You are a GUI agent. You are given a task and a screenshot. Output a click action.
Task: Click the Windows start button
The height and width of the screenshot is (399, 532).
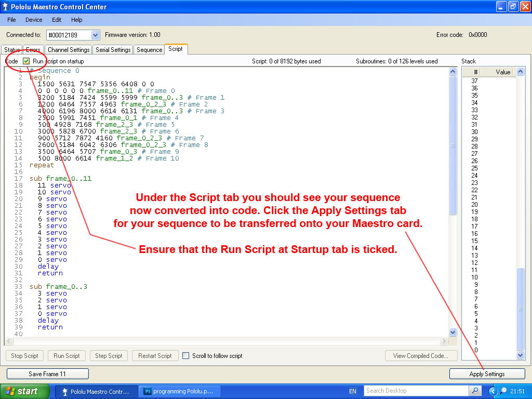[25, 391]
